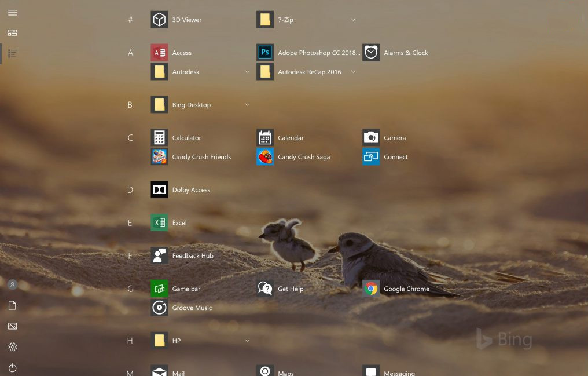Click the letter E section header
This screenshot has width=588, height=376.
[x=130, y=223]
